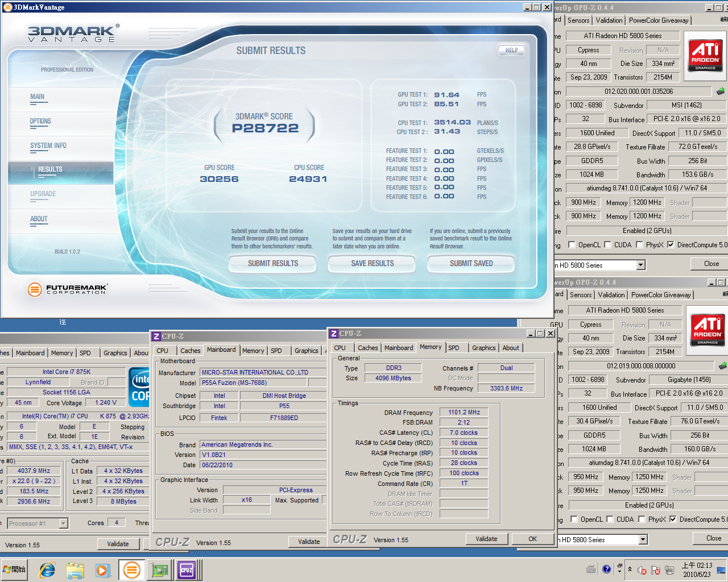
Task: Toggle OpenCL checkbox in Gigabyte GPU-Z window
Action: [573, 519]
